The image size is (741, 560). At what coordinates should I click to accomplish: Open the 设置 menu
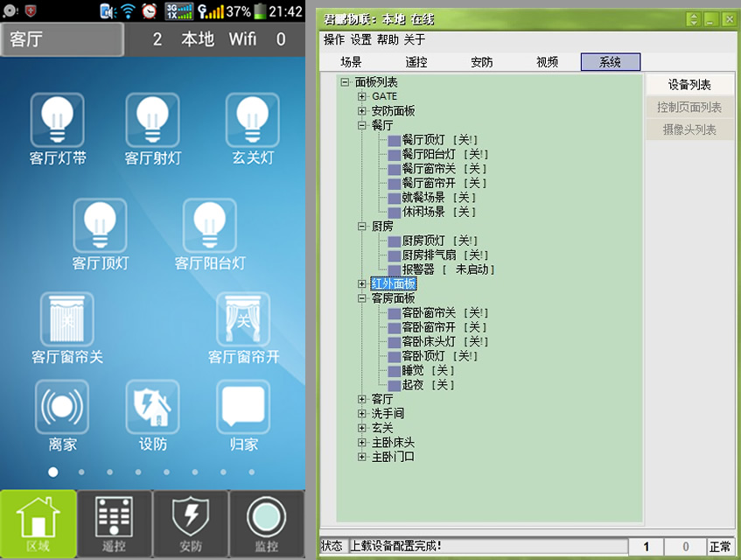tap(360, 39)
